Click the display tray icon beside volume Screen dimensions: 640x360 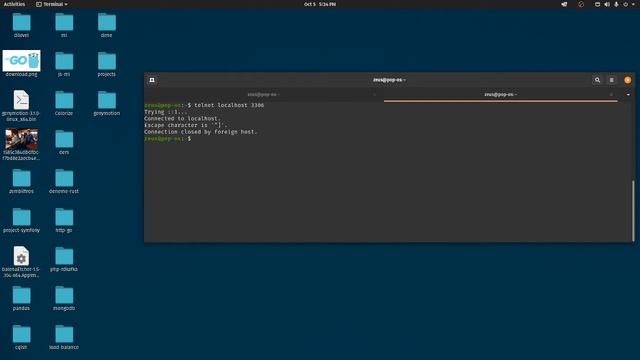(597, 4)
